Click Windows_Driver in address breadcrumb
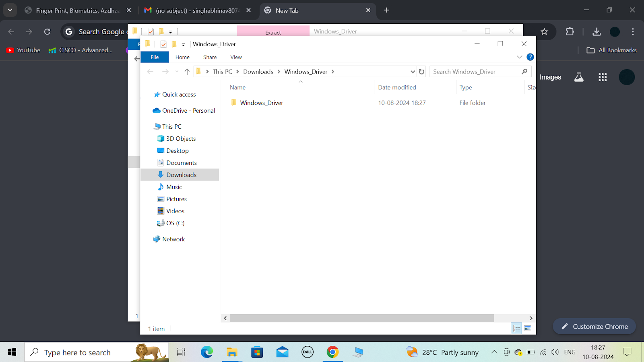 pyautogui.click(x=305, y=72)
